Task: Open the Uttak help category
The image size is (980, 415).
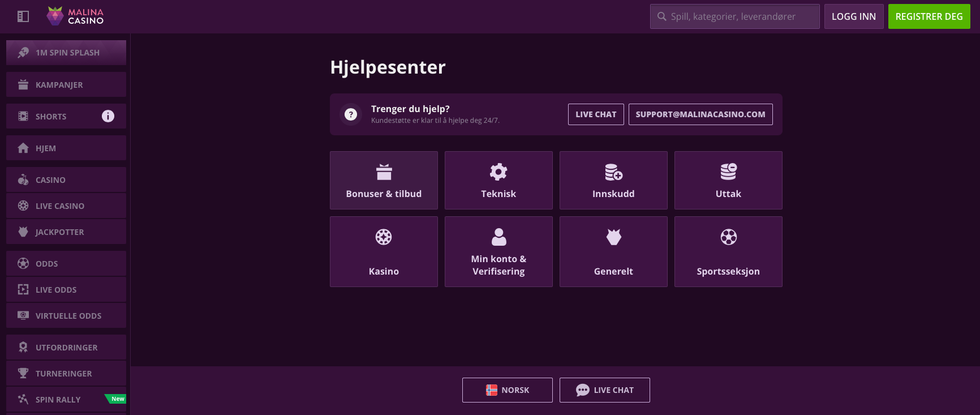Action: (728, 181)
